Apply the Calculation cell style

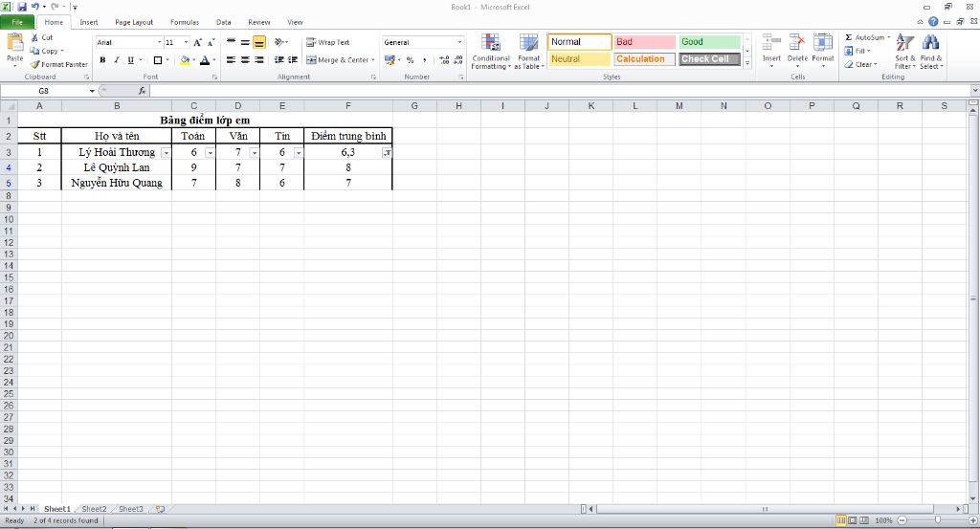tap(644, 59)
